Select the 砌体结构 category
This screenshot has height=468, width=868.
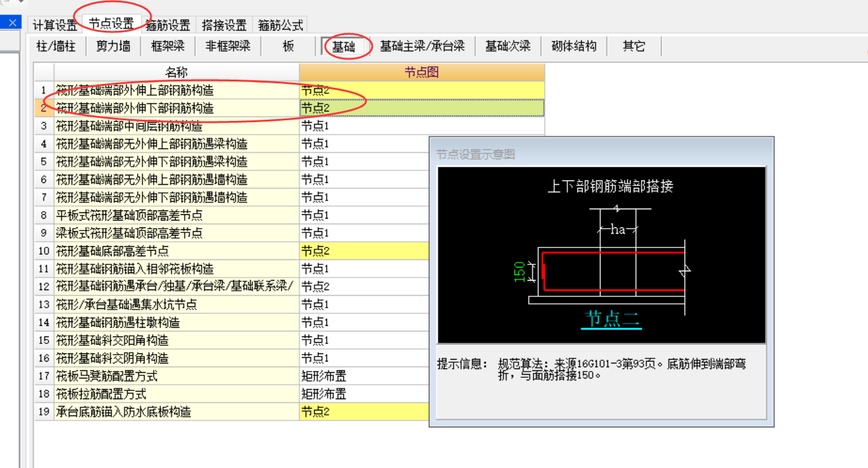[x=574, y=46]
